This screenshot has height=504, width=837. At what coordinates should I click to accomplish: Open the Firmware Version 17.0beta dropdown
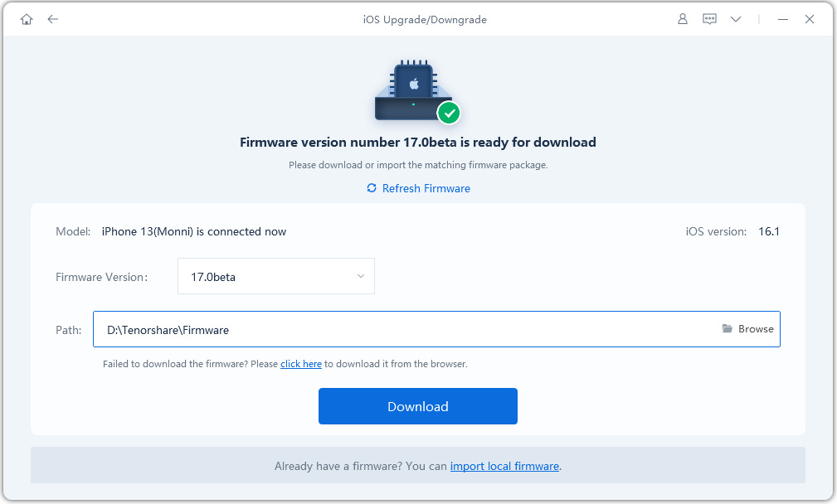click(276, 276)
